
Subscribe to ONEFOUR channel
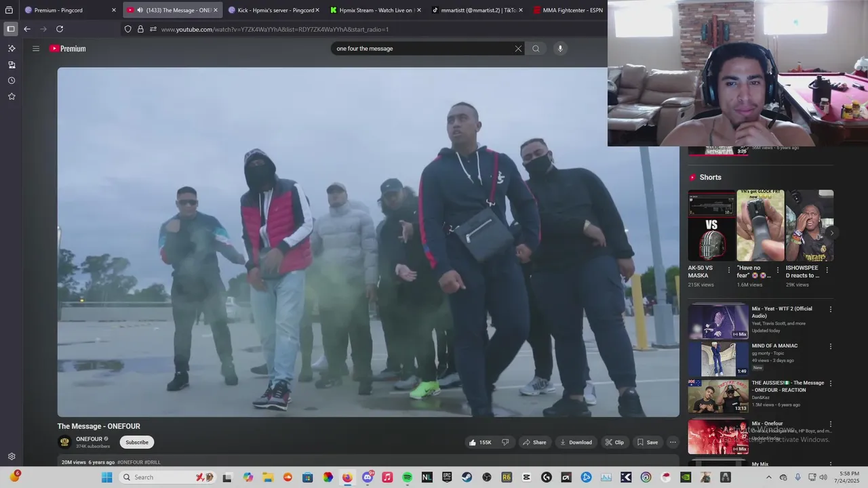pyautogui.click(x=137, y=443)
